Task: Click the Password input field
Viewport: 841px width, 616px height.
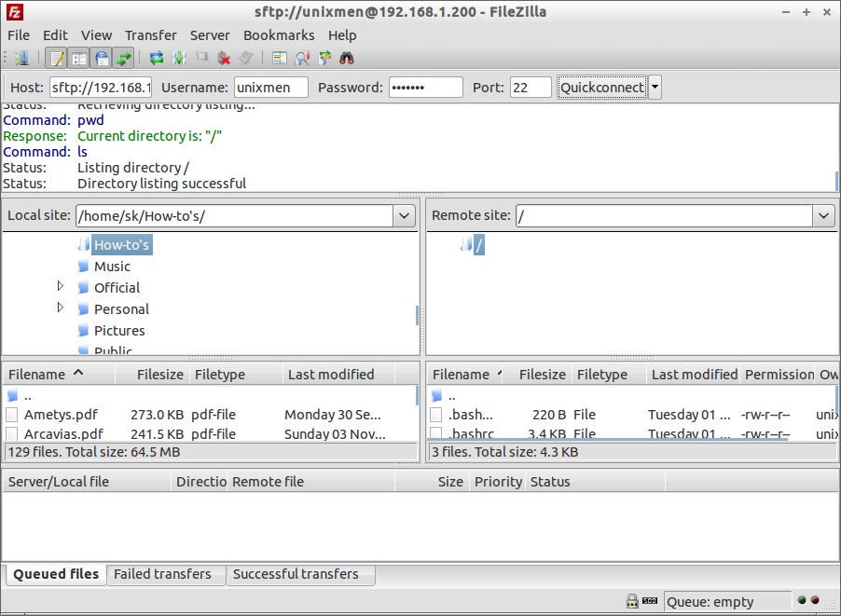Action: click(426, 87)
